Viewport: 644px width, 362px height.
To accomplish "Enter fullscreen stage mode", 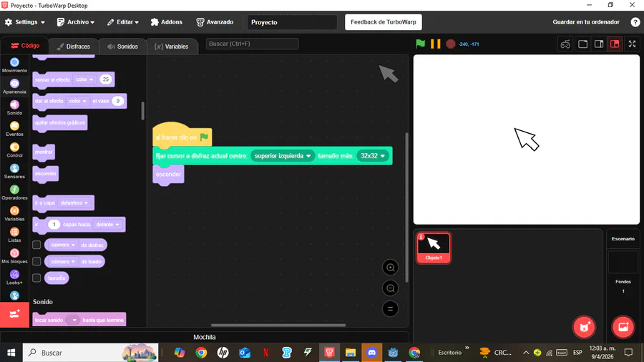I will pos(632,44).
